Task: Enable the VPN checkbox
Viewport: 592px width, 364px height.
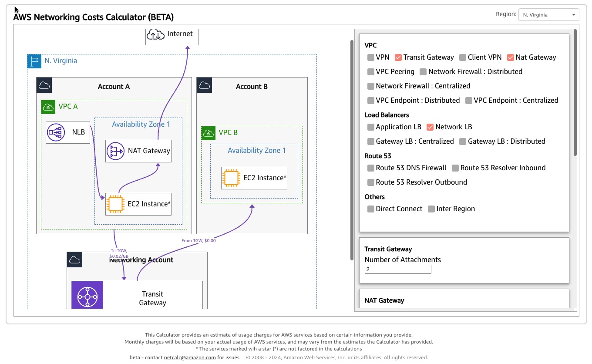Action: click(x=371, y=57)
